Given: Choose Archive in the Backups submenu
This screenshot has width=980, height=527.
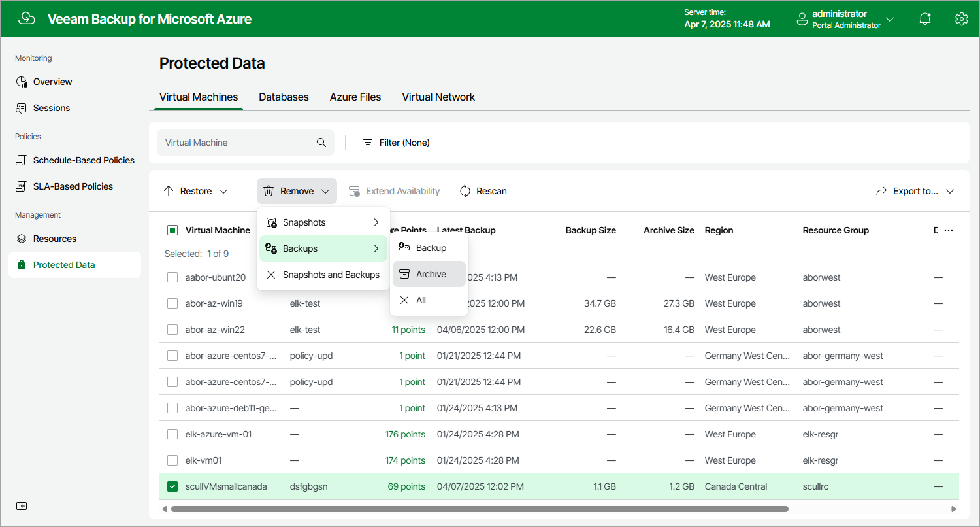Looking at the screenshot, I should click(x=429, y=274).
